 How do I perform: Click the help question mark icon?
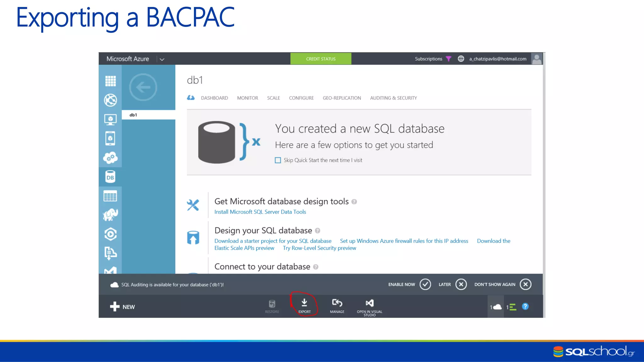[525, 306]
